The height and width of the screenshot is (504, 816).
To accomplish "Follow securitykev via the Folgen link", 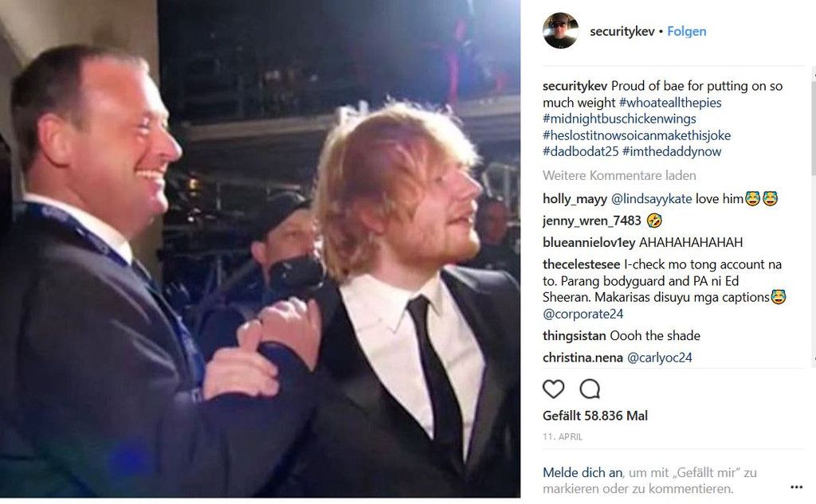I will click(x=686, y=32).
